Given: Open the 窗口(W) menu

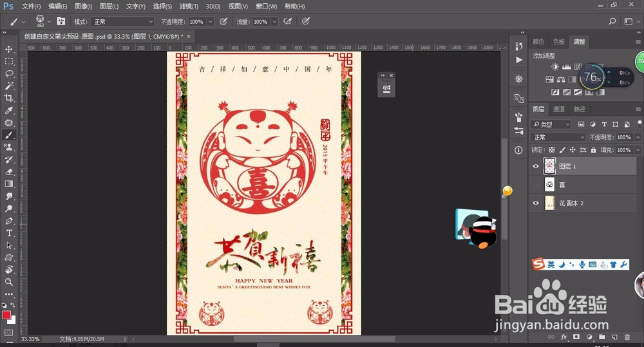Looking at the screenshot, I should pyautogui.click(x=267, y=6).
